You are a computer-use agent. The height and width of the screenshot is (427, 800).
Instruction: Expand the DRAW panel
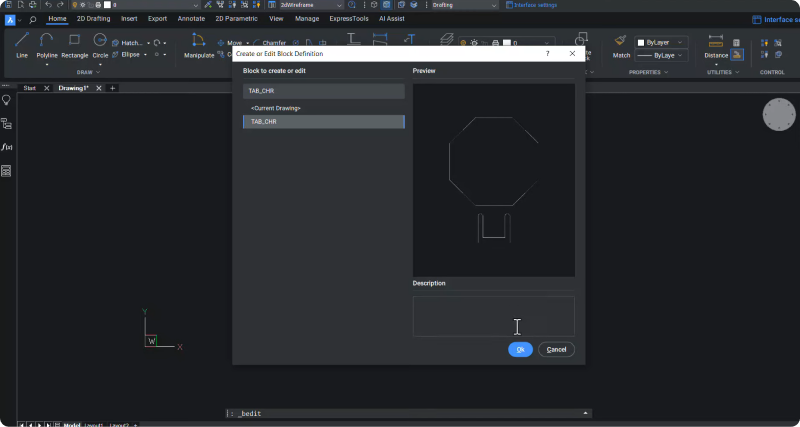click(x=88, y=72)
